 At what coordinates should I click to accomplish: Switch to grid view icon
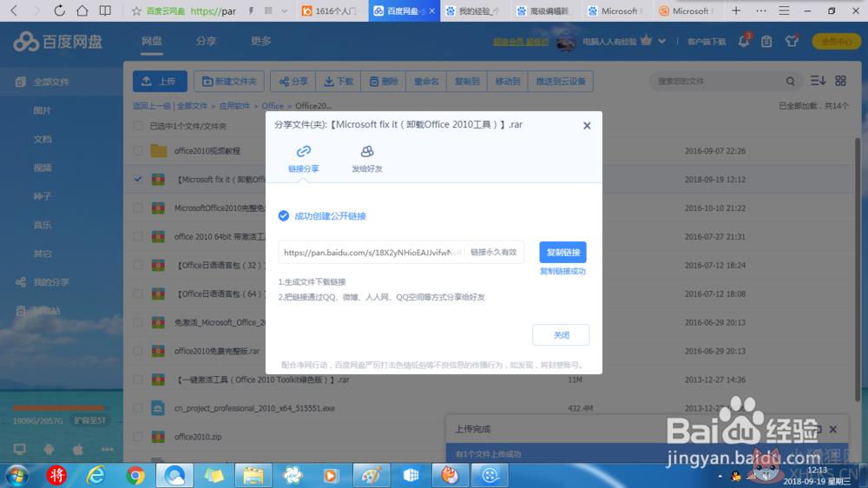tap(840, 81)
